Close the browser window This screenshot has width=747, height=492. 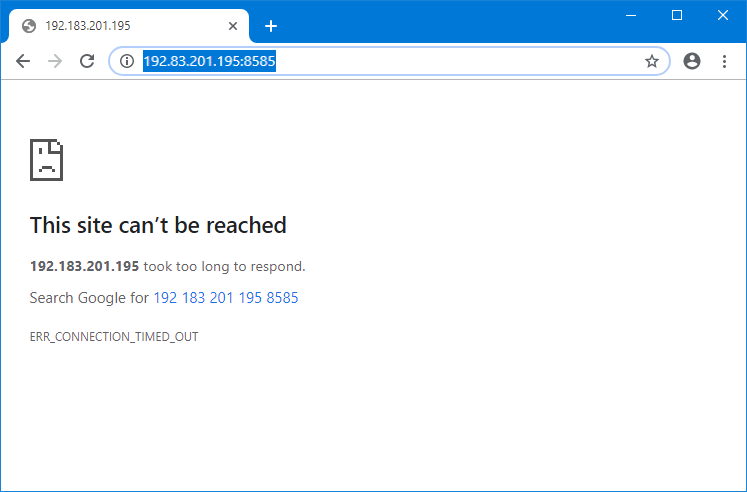[723, 15]
